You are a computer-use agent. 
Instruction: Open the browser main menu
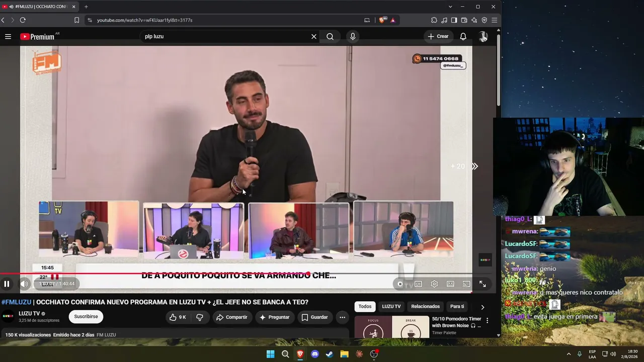point(495,20)
